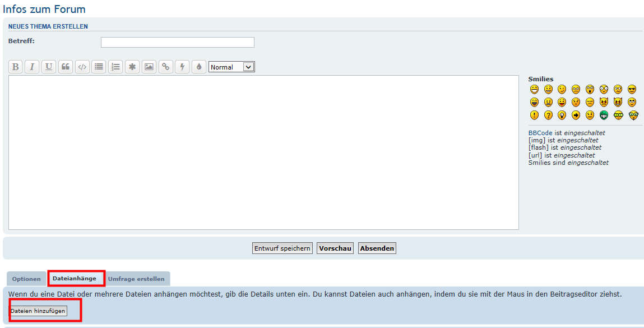Add an unordered bullet list
Image resolution: width=644 pixels, height=328 pixels.
click(x=99, y=67)
